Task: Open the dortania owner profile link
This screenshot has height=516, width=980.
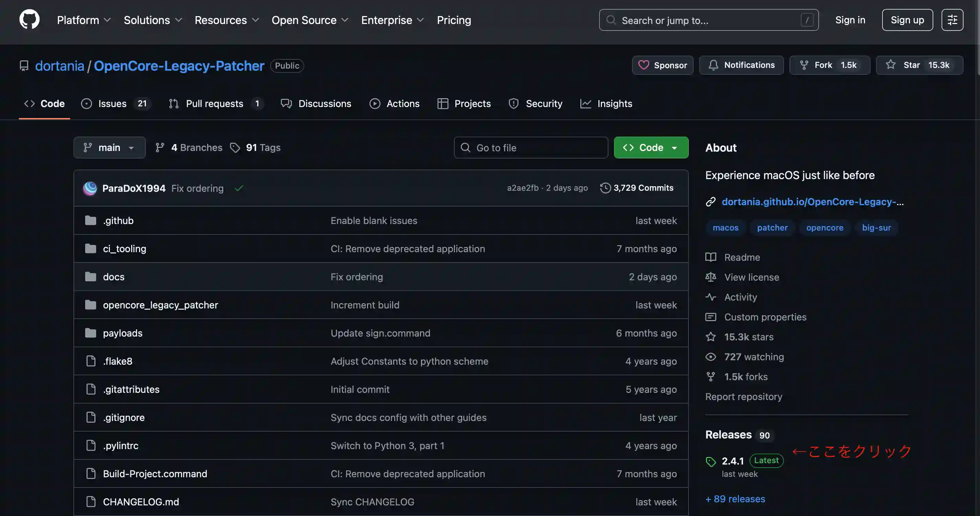Action: (x=59, y=66)
